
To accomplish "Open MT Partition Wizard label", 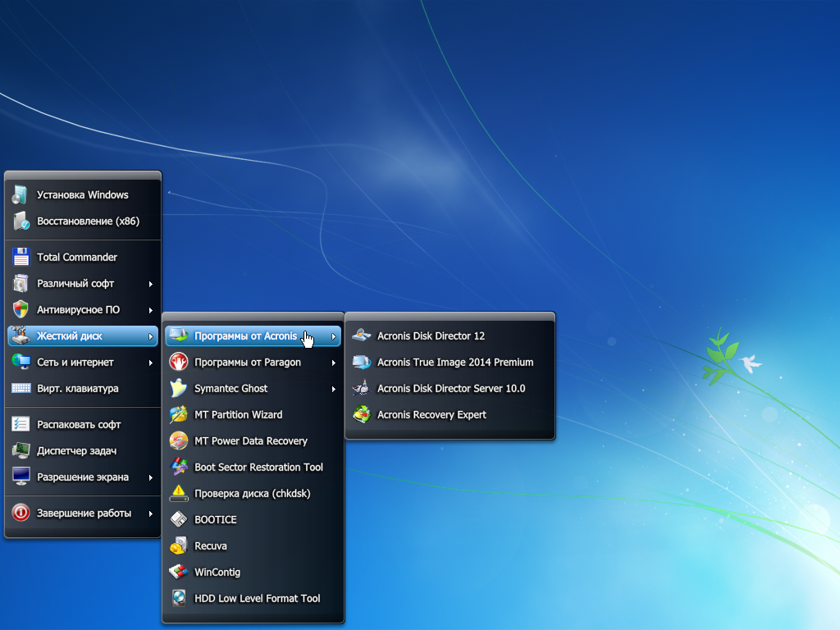I will (x=239, y=414).
